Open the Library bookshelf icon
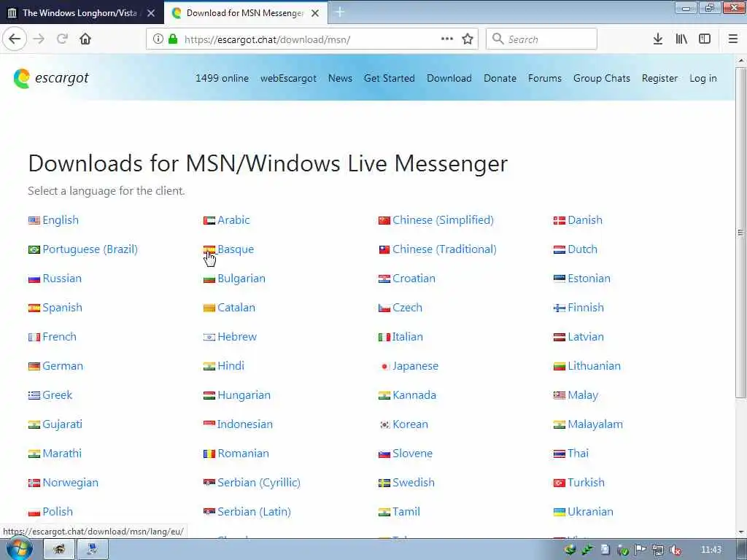 [681, 39]
